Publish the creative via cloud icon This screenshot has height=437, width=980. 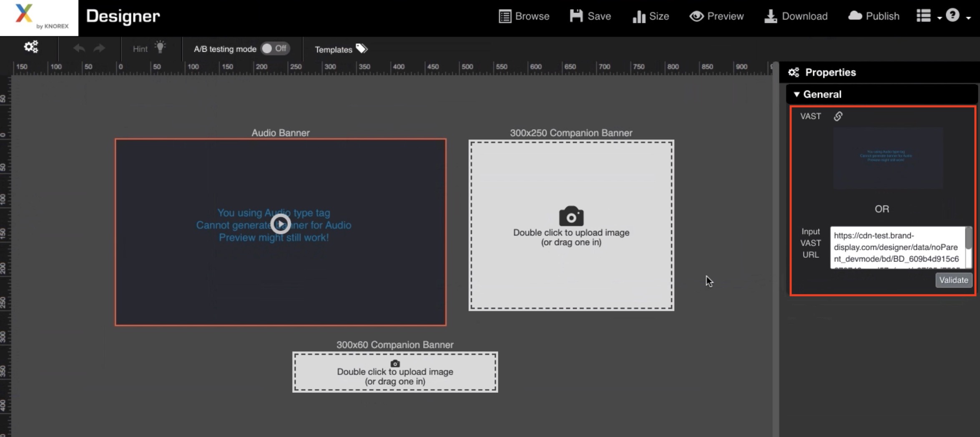pos(874,16)
